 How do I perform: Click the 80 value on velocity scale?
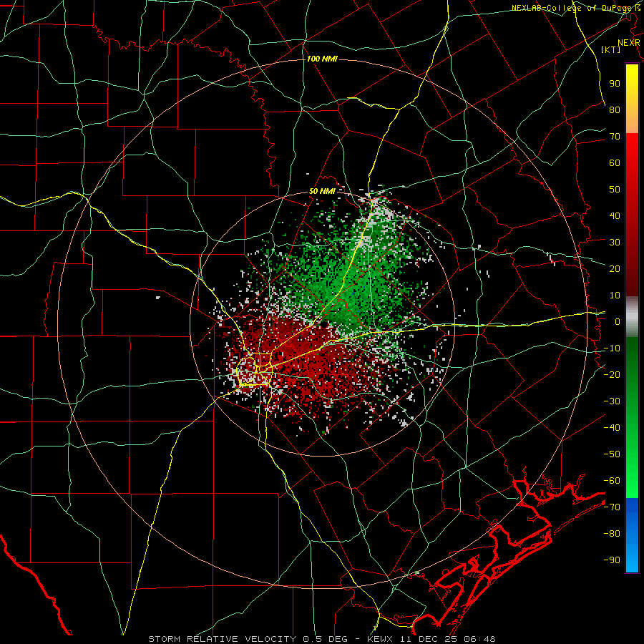615,109
